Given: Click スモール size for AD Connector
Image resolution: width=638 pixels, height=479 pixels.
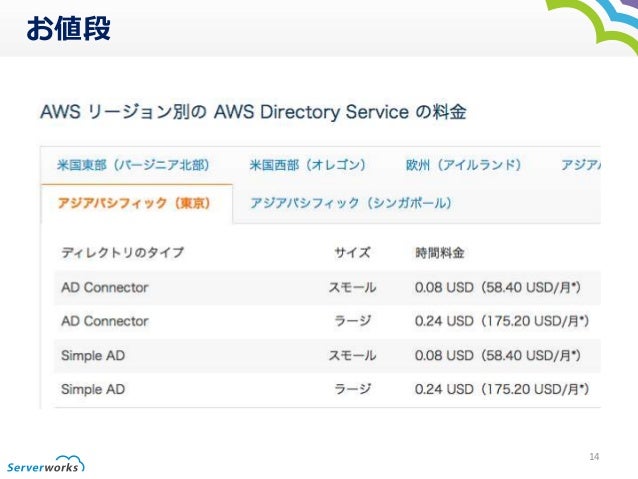Looking at the screenshot, I should [x=352, y=287].
